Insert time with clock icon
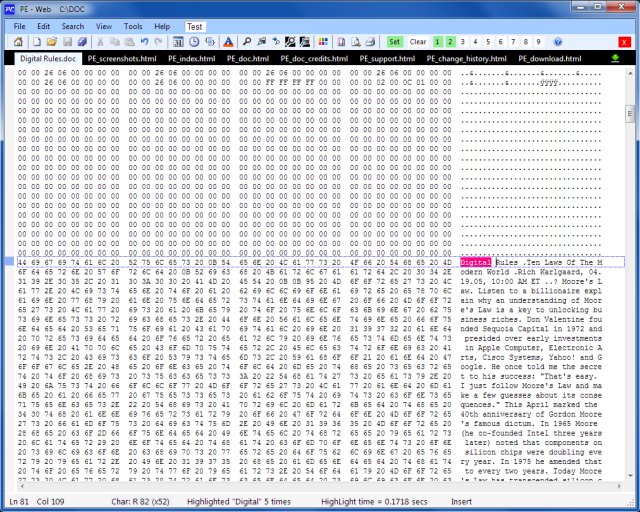 (194, 42)
